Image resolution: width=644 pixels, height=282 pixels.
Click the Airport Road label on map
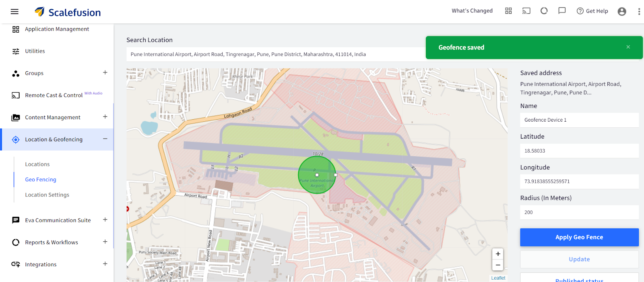pyautogui.click(x=196, y=196)
